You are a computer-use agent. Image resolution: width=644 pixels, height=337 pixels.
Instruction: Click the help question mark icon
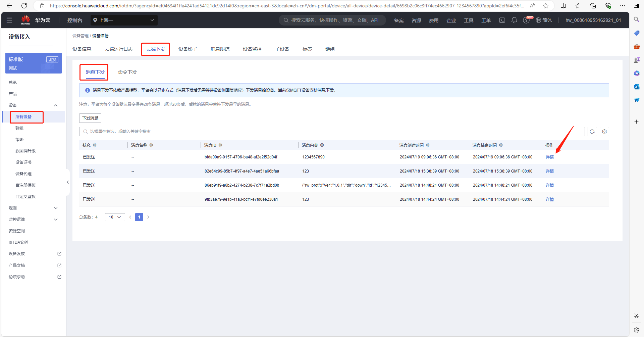pos(526,20)
